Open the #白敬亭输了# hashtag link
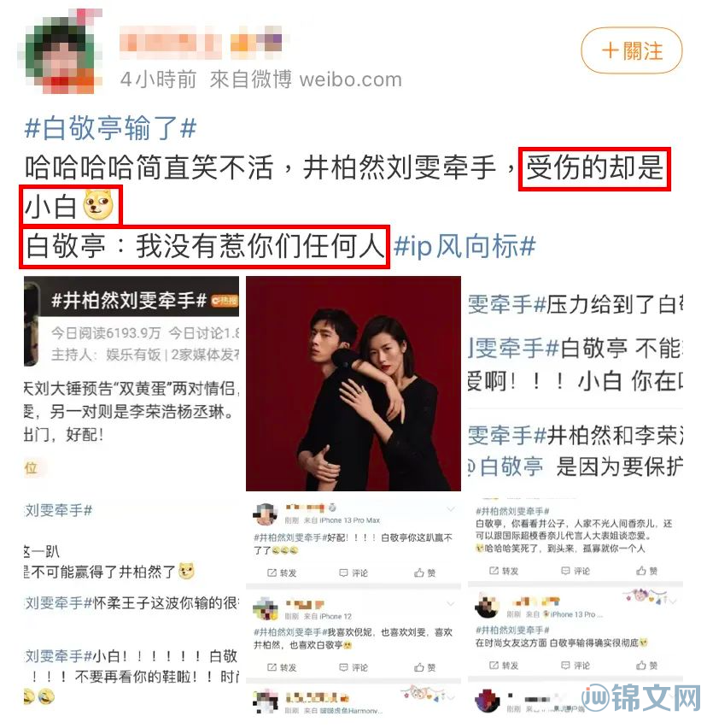This screenshot has width=707, height=728. click(x=110, y=127)
